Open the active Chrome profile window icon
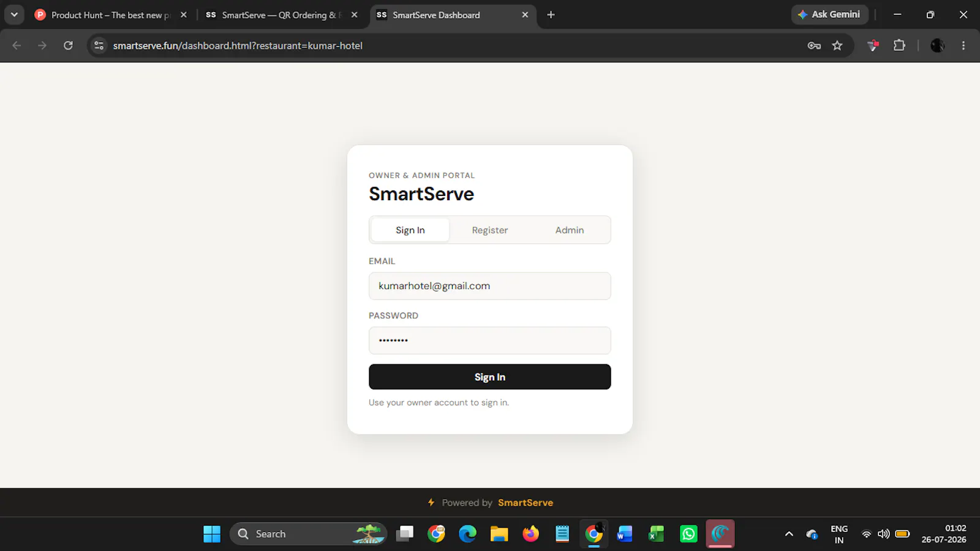This screenshot has width=980, height=551. coord(594,534)
